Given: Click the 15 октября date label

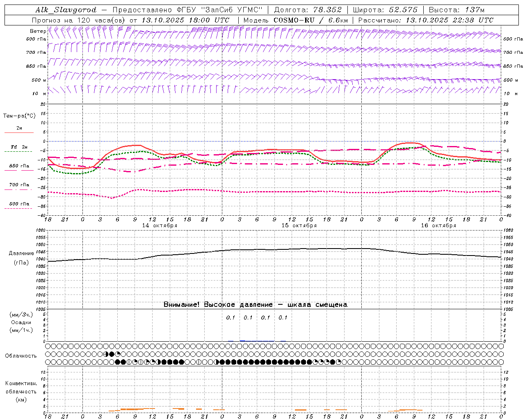Looking at the screenshot, I should point(299,226).
